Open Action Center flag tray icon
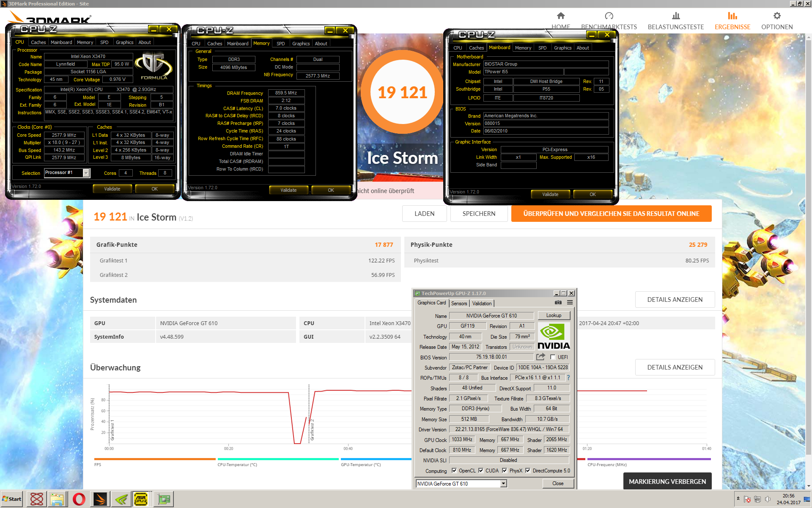Screen dimensions: 812x508 pos(747,499)
